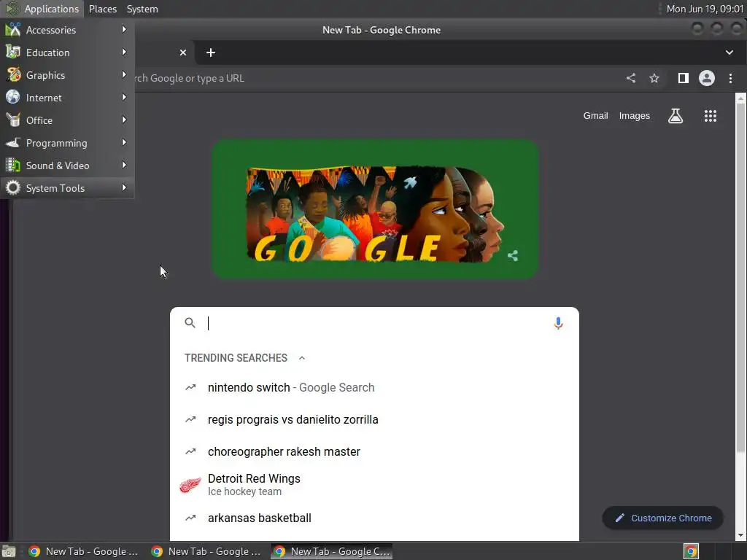Close the current Chrome tab
This screenshot has width=747, height=560.
pos(183,52)
